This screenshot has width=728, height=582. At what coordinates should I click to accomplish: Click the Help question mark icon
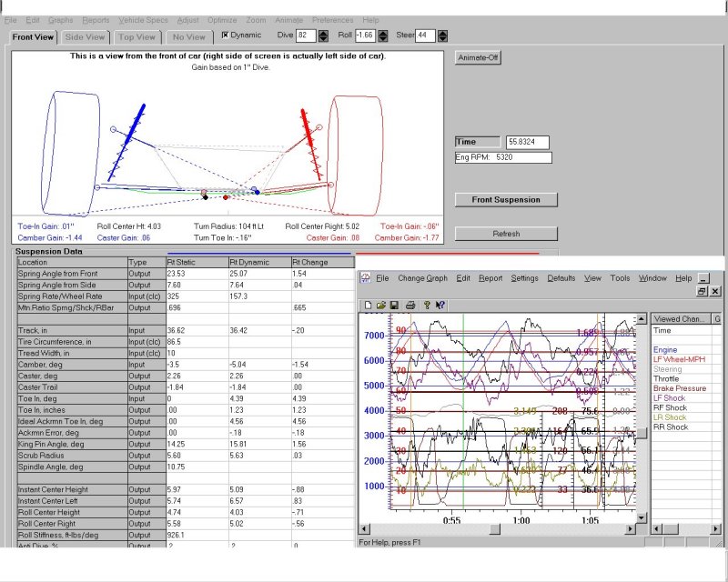click(x=427, y=306)
